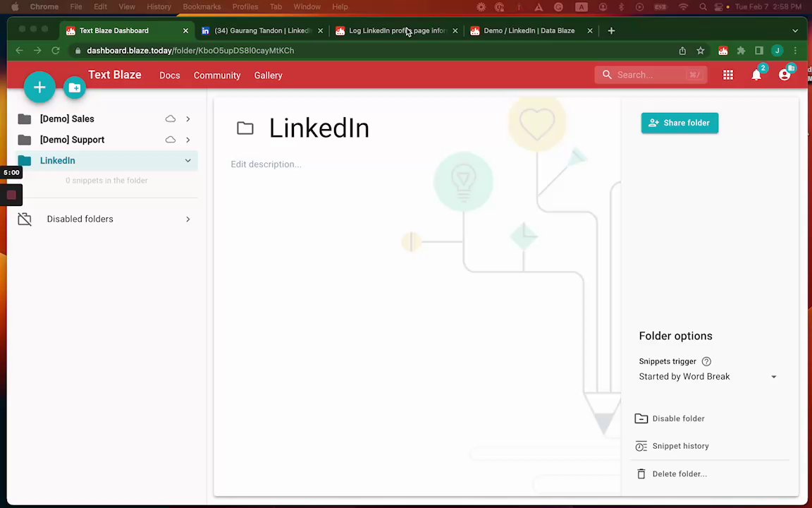Image resolution: width=812 pixels, height=508 pixels.
Task: Expand the [Demo] Sales folder chevron
Action: coord(188,119)
